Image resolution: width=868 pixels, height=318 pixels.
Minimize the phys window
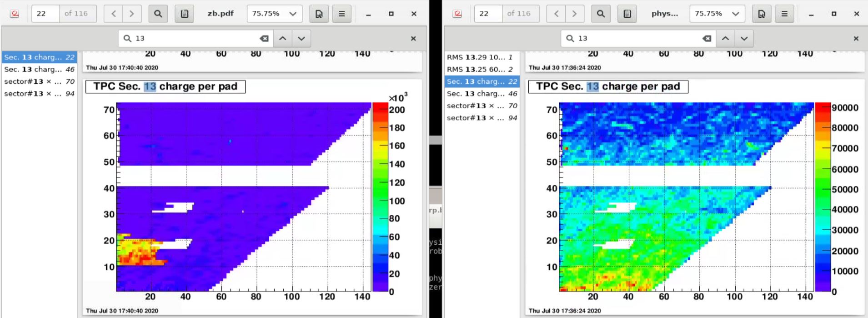[811, 14]
